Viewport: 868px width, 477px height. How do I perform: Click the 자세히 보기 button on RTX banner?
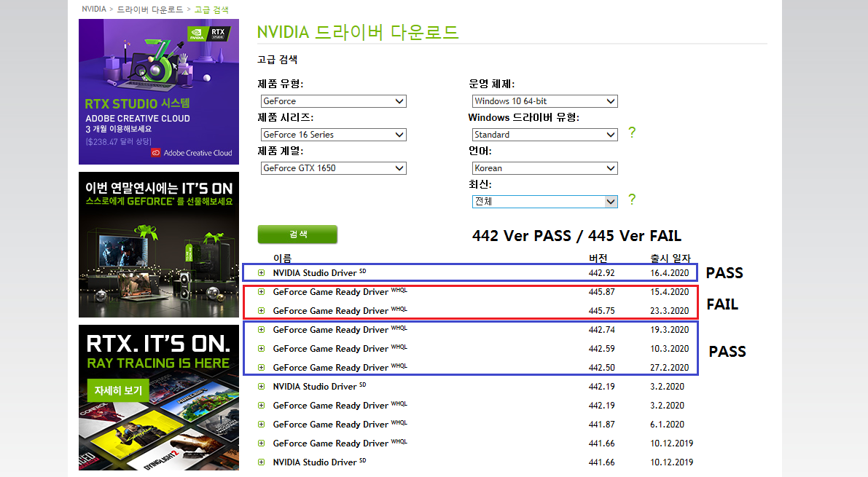click(x=118, y=390)
